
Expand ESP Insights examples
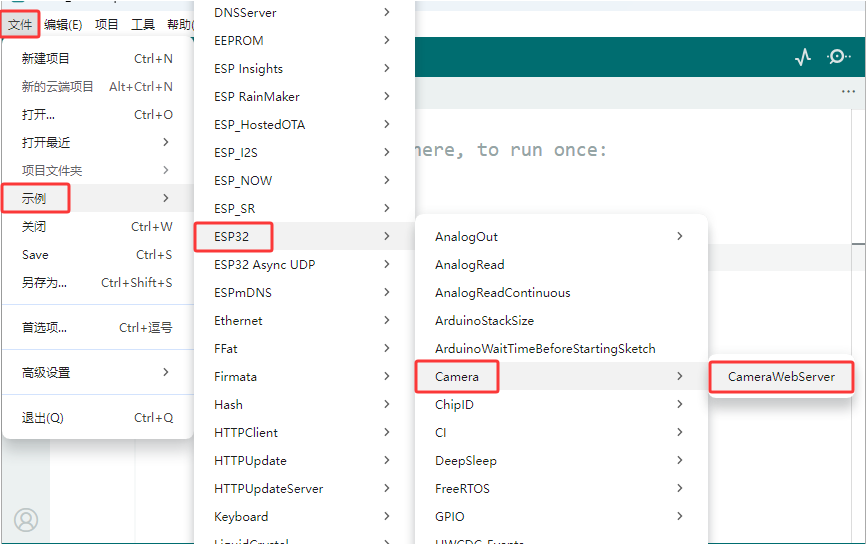(304, 69)
